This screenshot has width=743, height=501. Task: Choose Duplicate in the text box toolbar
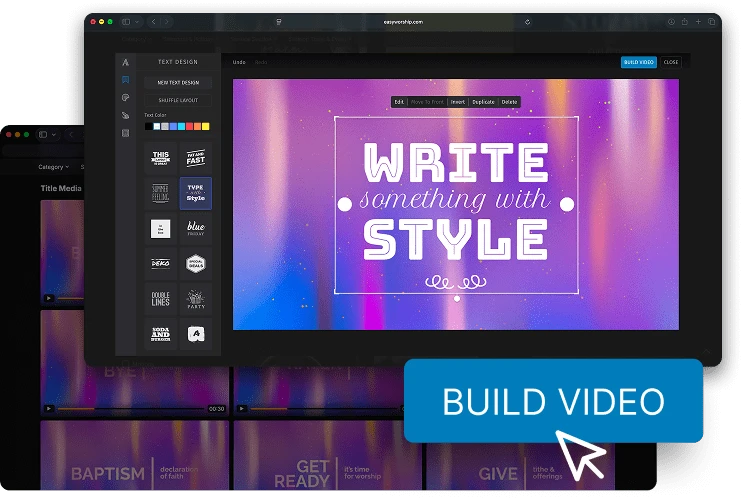[483, 102]
